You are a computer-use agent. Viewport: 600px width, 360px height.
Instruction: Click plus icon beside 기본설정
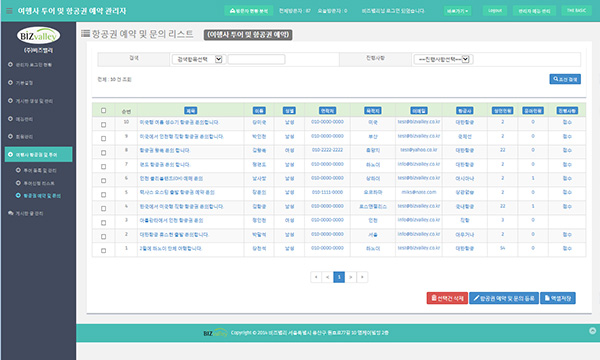click(x=10, y=83)
